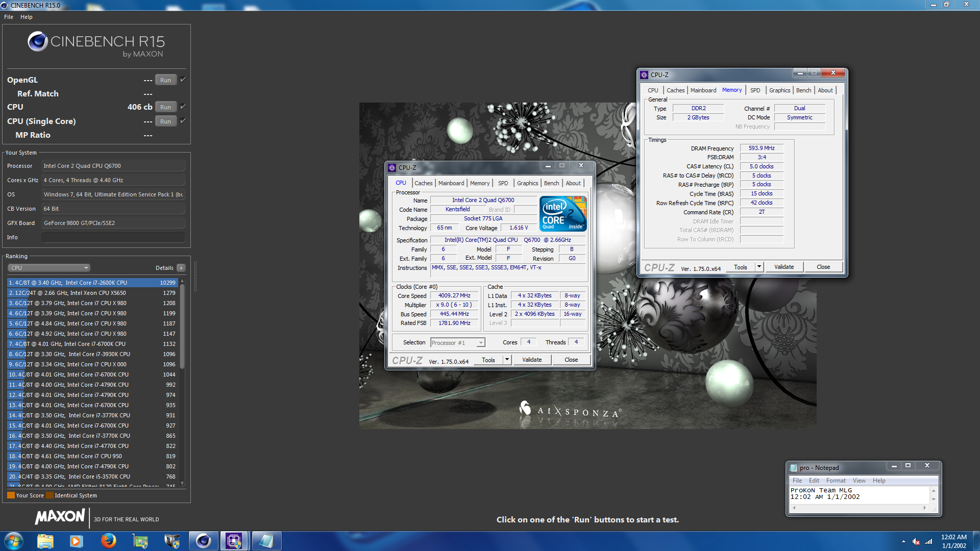980x551 pixels.
Task: Open Graphics tab in CPU-Z Memory window
Action: click(779, 90)
